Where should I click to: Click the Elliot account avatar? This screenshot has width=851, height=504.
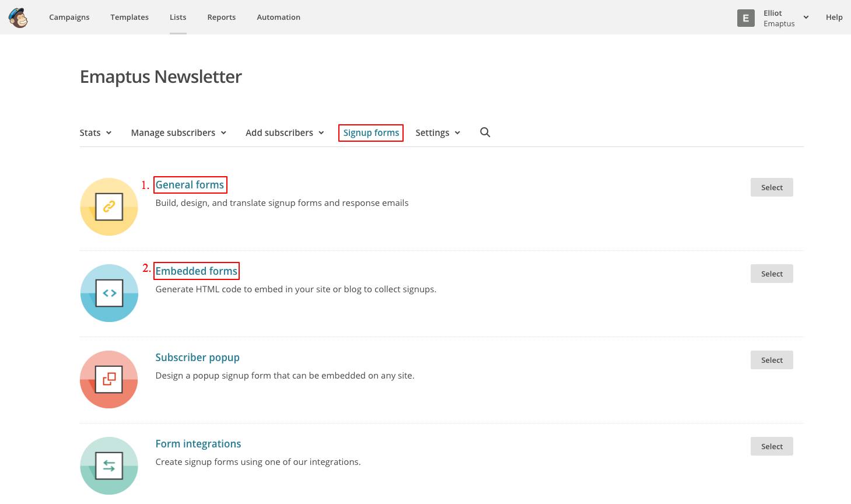(745, 18)
